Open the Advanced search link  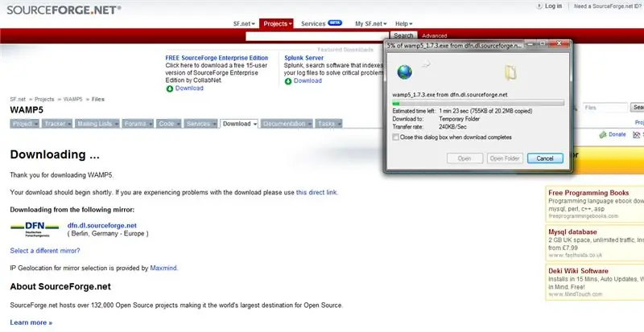434,36
